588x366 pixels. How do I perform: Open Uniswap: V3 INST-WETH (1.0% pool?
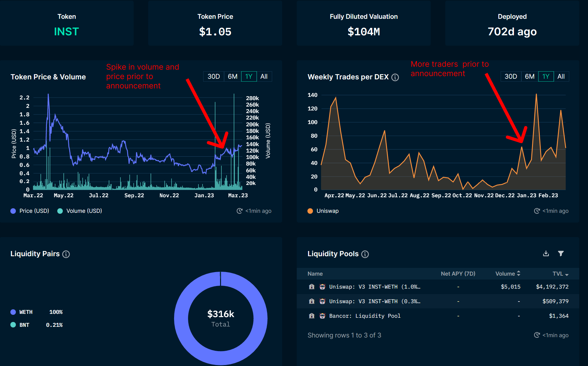[x=375, y=287]
